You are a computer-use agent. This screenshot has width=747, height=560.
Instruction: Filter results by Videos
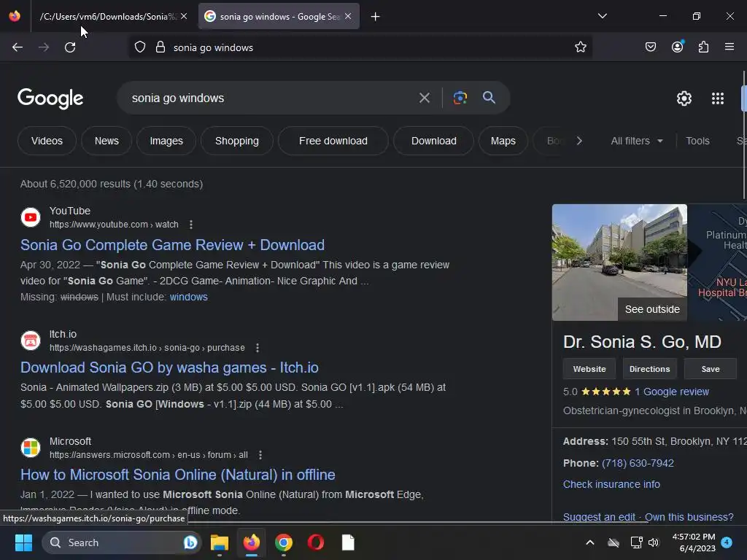[x=47, y=141]
